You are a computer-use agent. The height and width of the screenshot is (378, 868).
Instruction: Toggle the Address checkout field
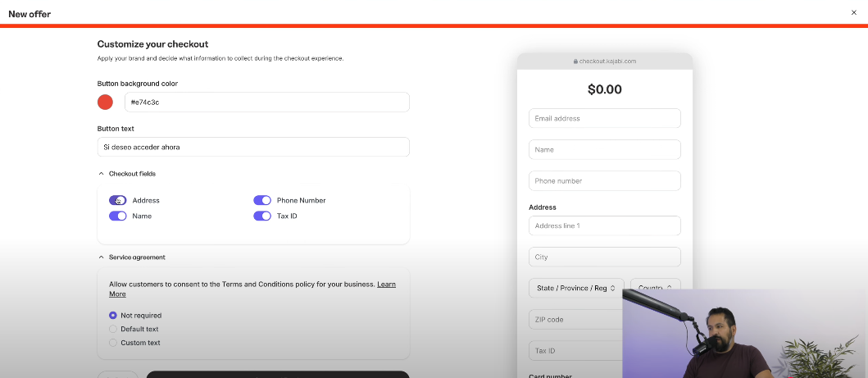click(118, 200)
